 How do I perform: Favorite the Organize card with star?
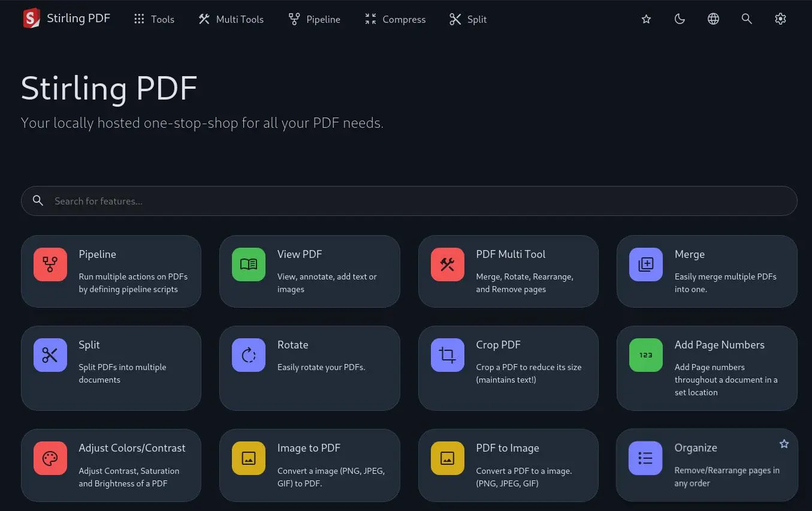[x=784, y=444]
